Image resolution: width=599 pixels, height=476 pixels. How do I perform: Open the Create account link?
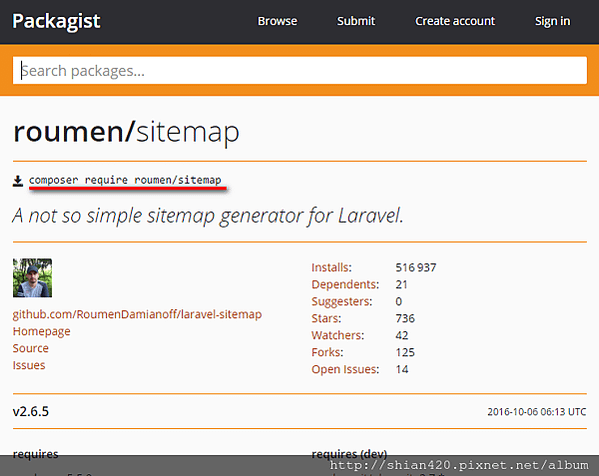tap(455, 21)
